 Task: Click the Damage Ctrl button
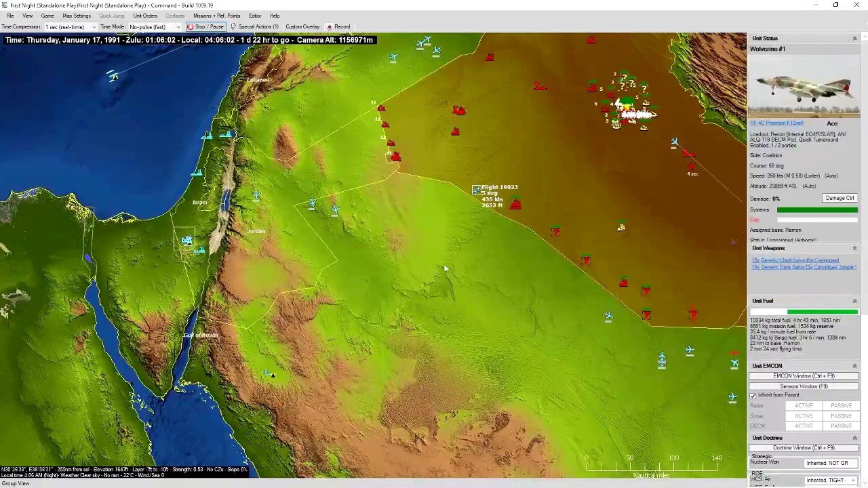840,198
